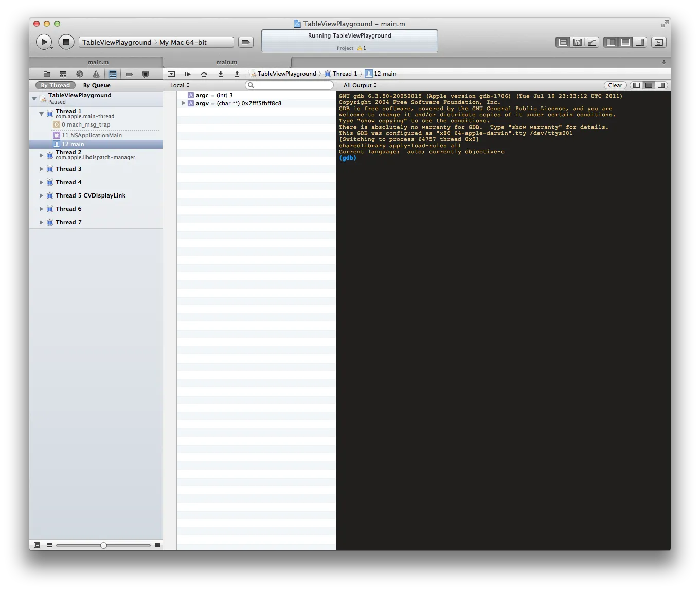The width and height of the screenshot is (700, 591).
Task: Expand Thread 2 libdispatch-manager
Action: coord(41,155)
